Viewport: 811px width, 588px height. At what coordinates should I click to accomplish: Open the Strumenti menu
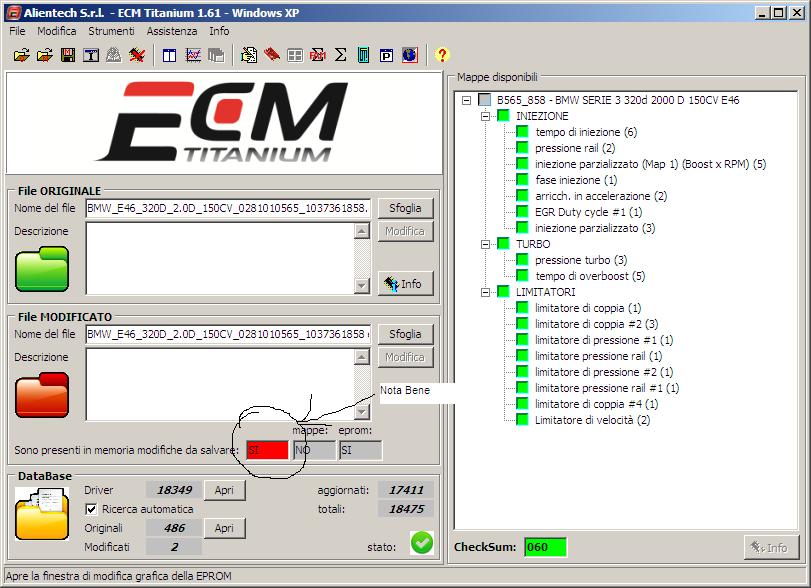[x=111, y=31]
